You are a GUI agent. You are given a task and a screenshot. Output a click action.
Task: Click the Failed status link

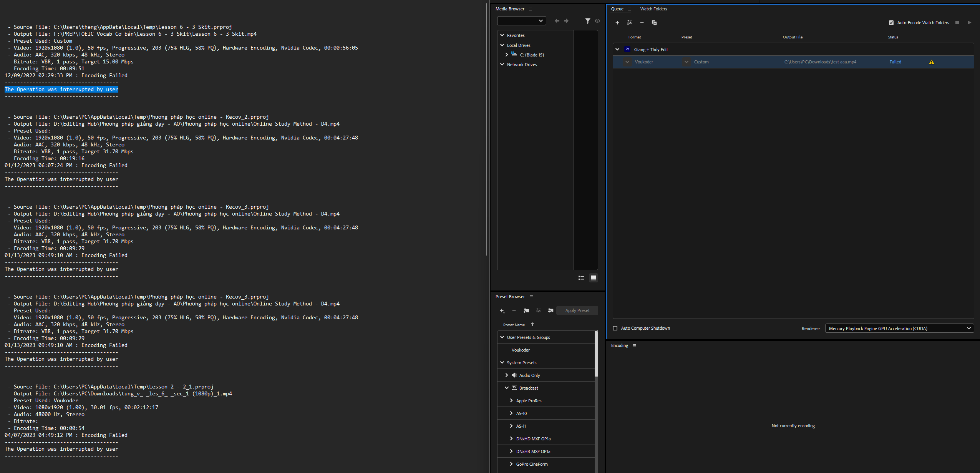[x=895, y=62]
